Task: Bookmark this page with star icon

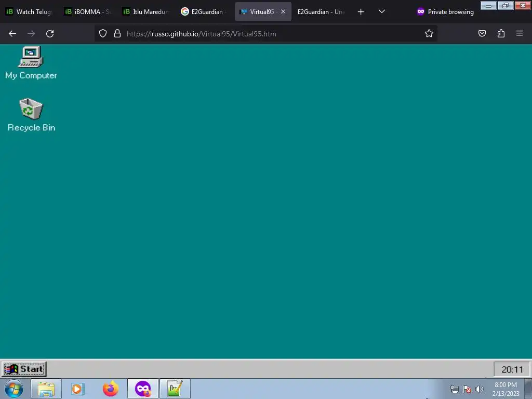Action: click(x=429, y=33)
